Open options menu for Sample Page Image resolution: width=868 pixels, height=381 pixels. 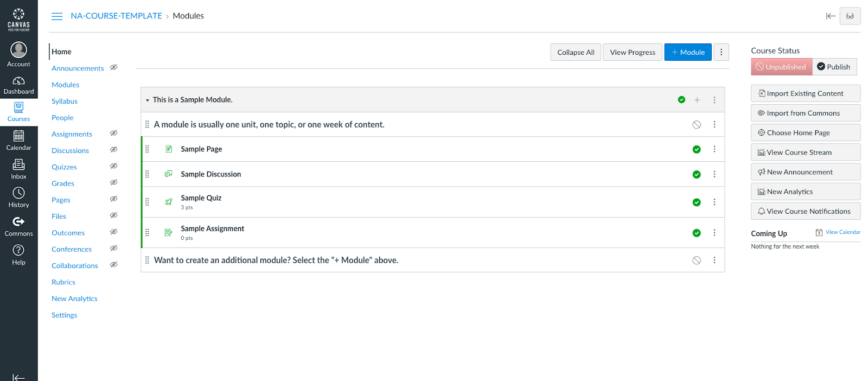click(x=714, y=149)
